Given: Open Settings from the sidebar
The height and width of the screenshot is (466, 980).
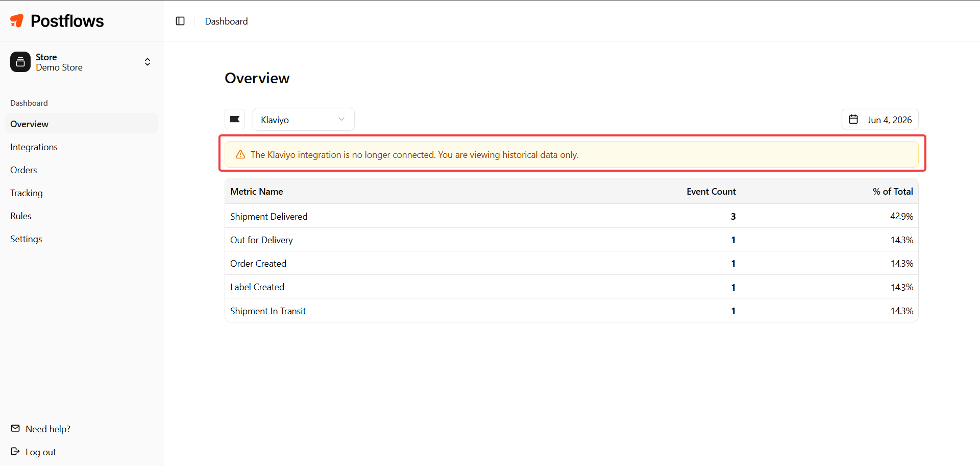Looking at the screenshot, I should 81,239.
